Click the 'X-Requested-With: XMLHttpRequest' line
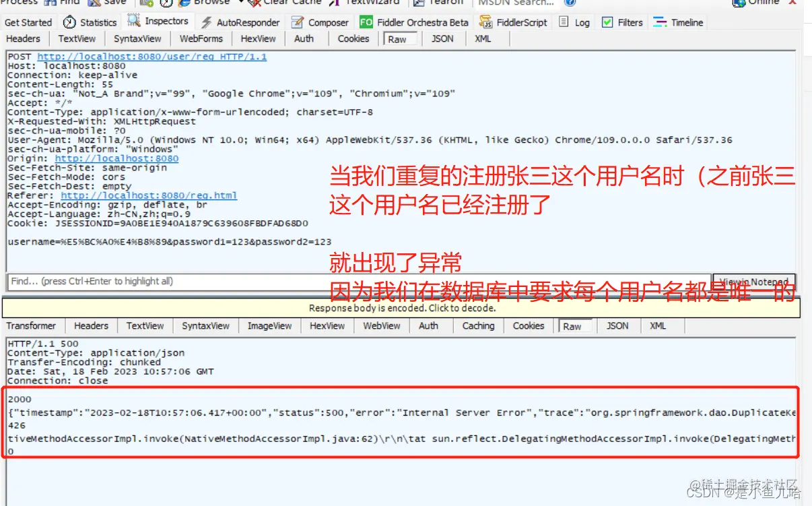Image resolution: width=812 pixels, height=506 pixels. (102, 121)
